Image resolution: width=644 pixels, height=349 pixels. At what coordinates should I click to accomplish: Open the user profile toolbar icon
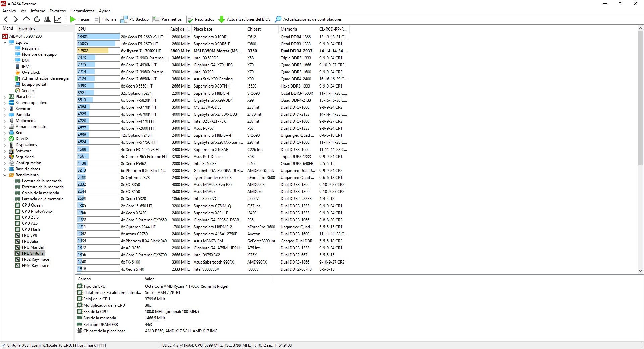47,19
